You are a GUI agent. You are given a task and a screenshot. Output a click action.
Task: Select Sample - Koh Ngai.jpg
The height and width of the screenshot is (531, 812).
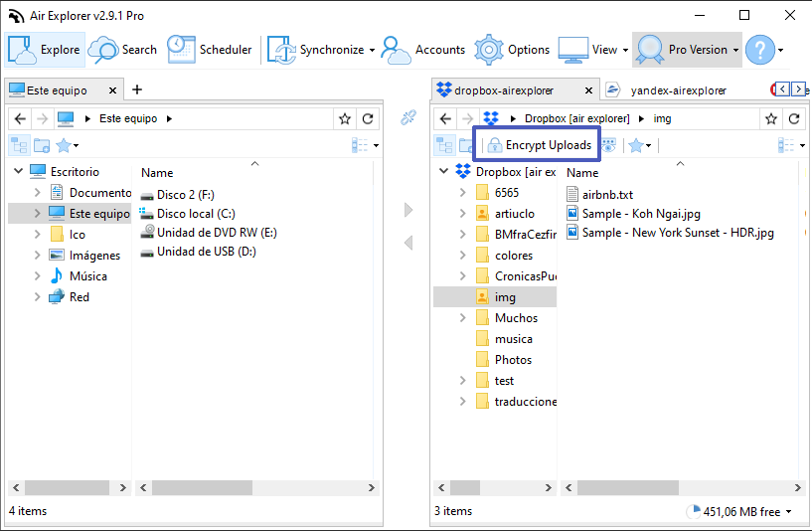coord(633,214)
